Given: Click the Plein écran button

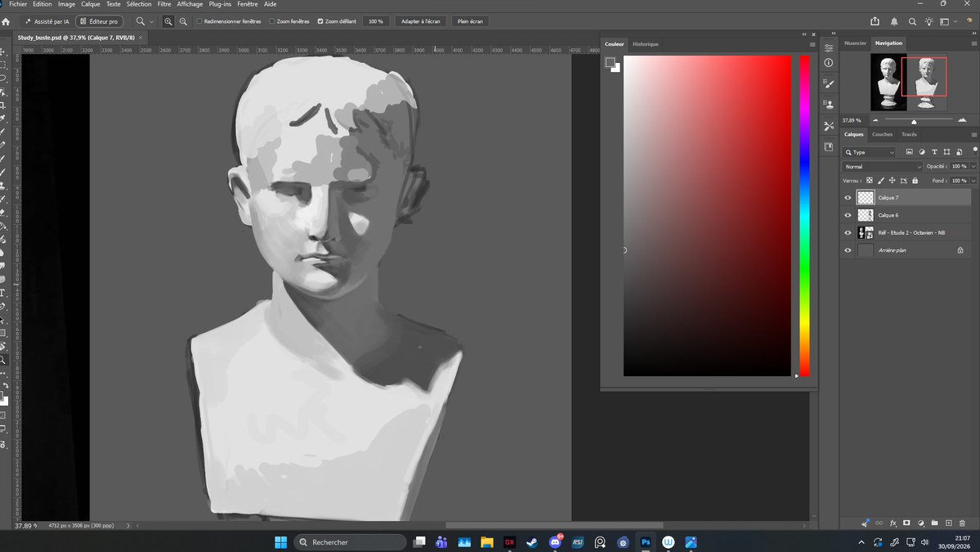Looking at the screenshot, I should 470,21.
